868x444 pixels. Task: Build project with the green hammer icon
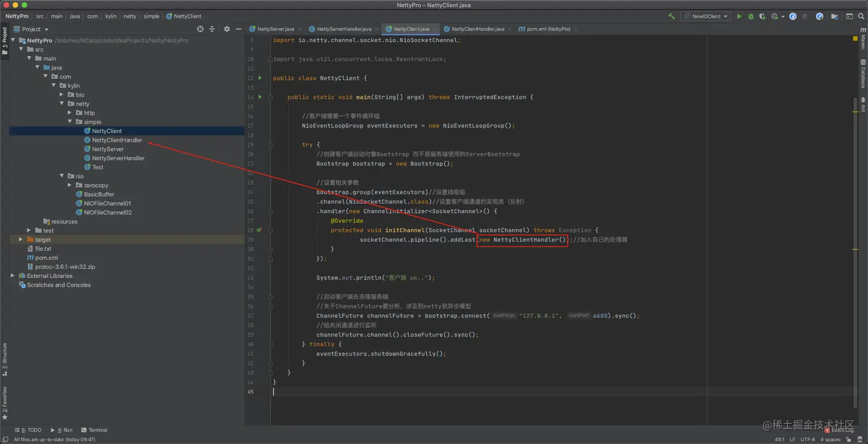[671, 16]
